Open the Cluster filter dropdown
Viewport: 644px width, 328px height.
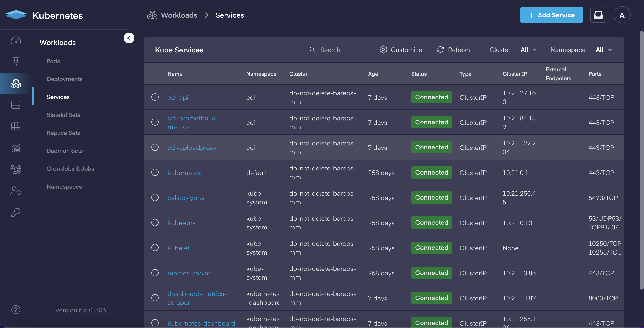click(x=528, y=50)
